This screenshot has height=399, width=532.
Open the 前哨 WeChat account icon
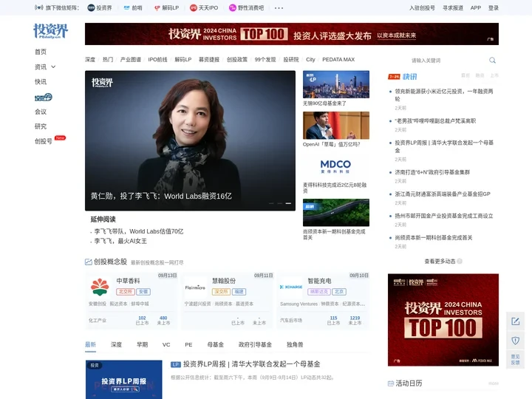point(126,8)
